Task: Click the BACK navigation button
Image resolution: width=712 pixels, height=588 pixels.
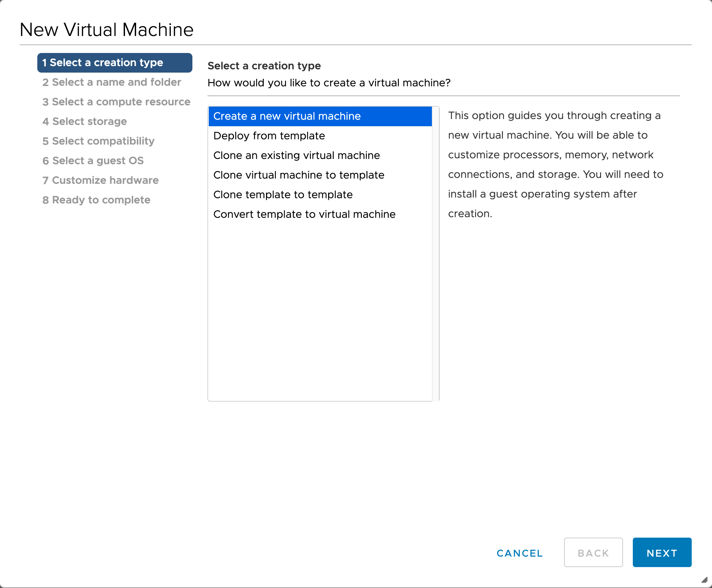Action: [x=593, y=554]
